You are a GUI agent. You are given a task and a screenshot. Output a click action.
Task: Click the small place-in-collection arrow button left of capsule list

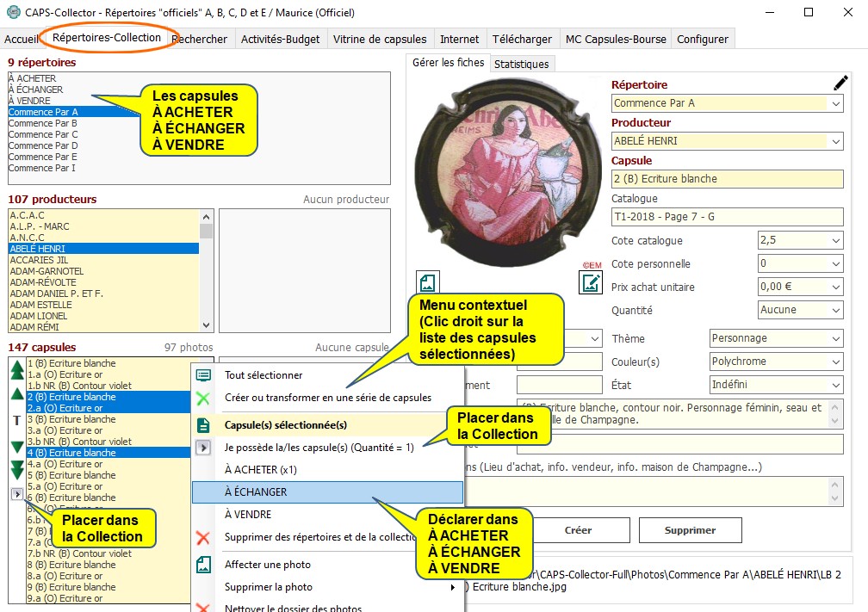(x=17, y=493)
